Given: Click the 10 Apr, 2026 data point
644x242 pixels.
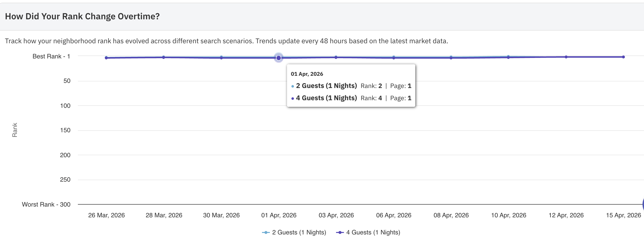Looking at the screenshot, I should click(x=508, y=57).
